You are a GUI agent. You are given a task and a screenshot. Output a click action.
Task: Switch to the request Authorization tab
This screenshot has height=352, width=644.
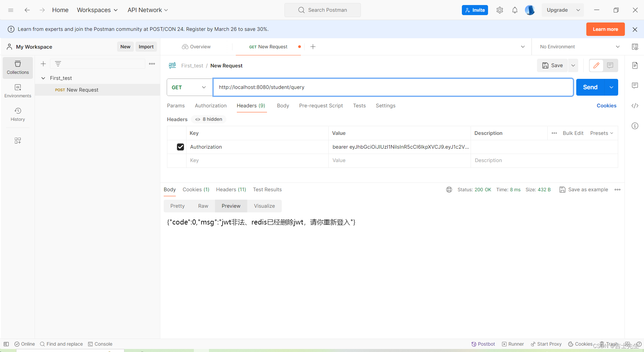click(211, 106)
